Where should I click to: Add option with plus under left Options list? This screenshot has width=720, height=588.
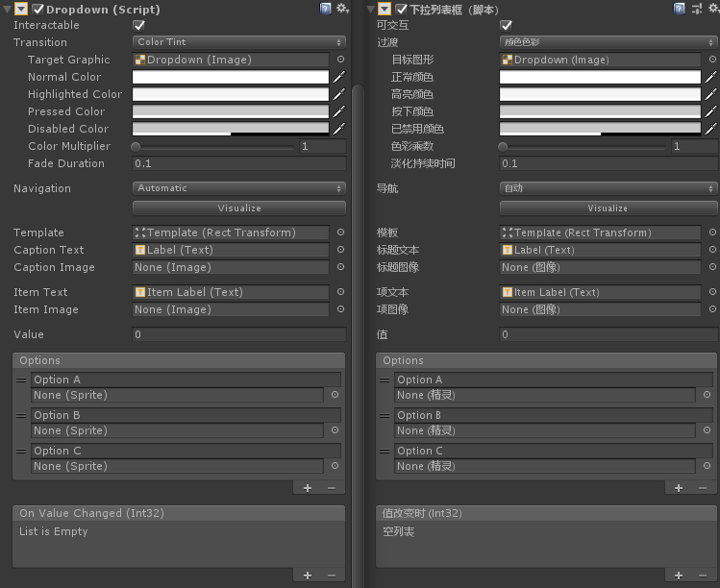pos(308,488)
